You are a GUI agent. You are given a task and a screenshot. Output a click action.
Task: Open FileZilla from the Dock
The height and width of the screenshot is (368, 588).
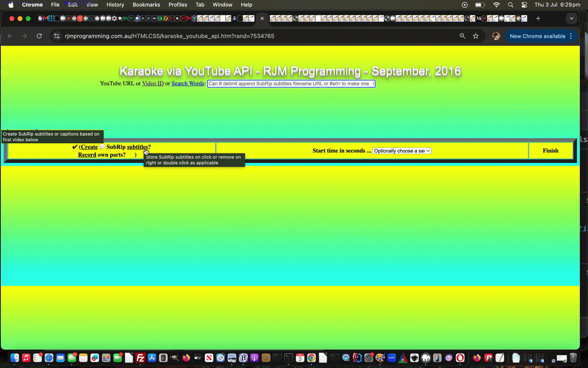(x=140, y=358)
